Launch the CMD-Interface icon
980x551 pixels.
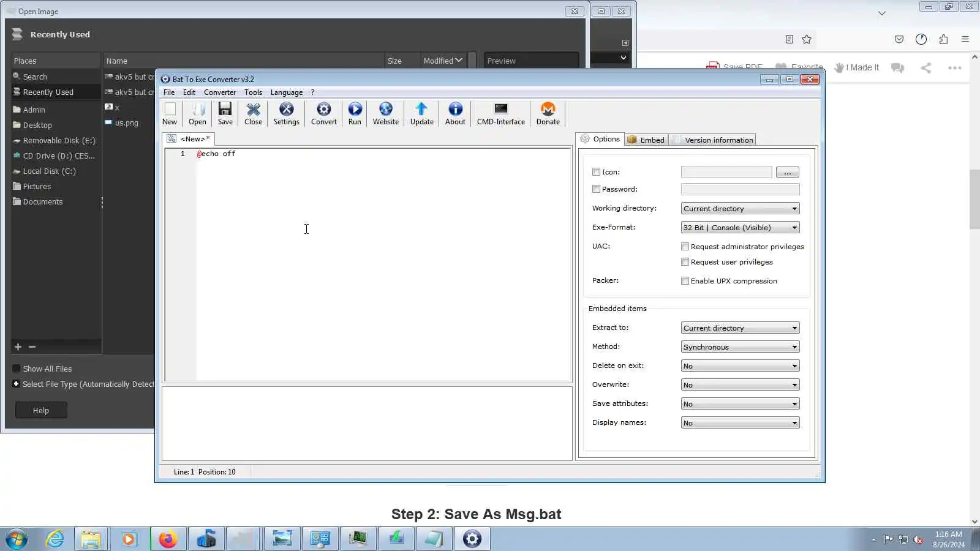pyautogui.click(x=501, y=114)
